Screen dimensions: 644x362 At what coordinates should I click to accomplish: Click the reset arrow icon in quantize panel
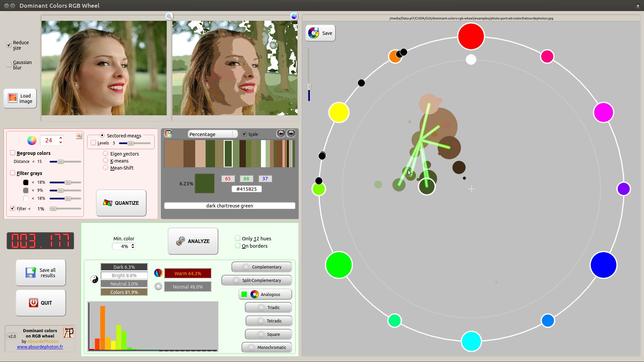click(x=79, y=136)
